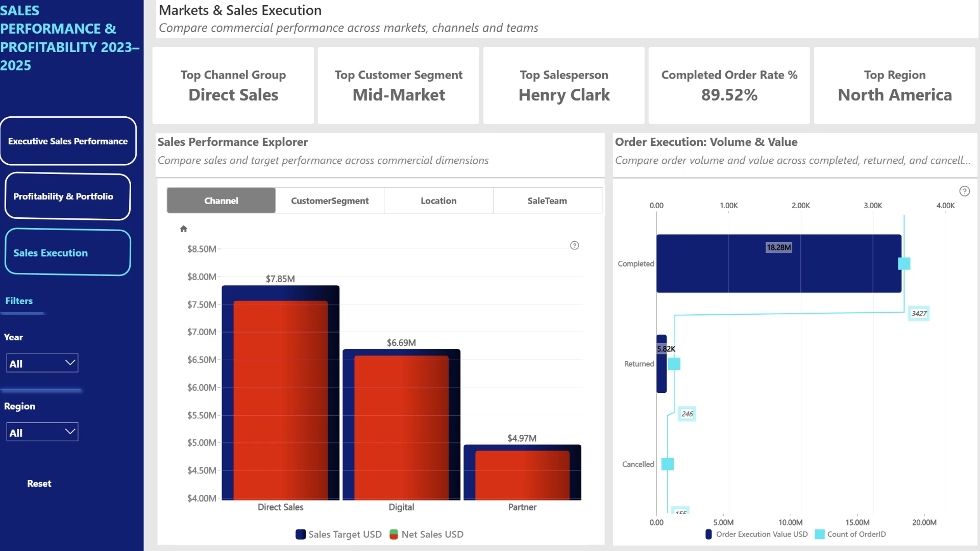Switch to the CustomerSegment tab

330,201
